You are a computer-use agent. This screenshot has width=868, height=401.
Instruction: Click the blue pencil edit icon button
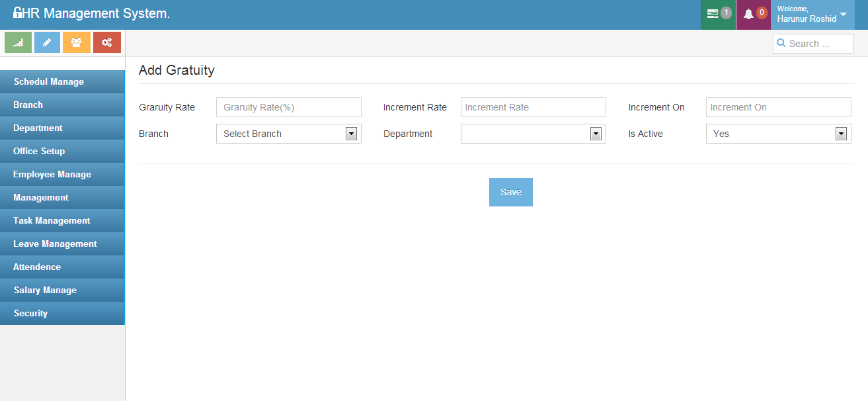click(x=47, y=42)
